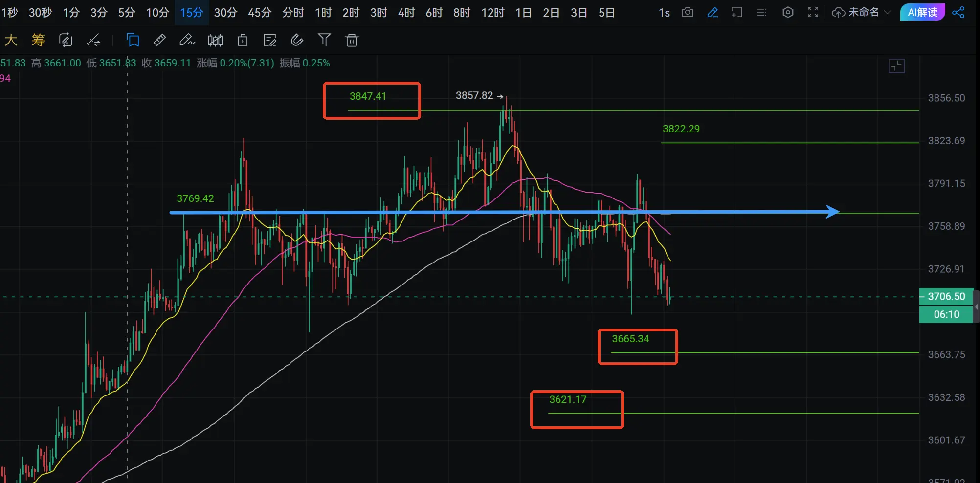
Task: Click the 3769.42 level label
Action: 195,198
